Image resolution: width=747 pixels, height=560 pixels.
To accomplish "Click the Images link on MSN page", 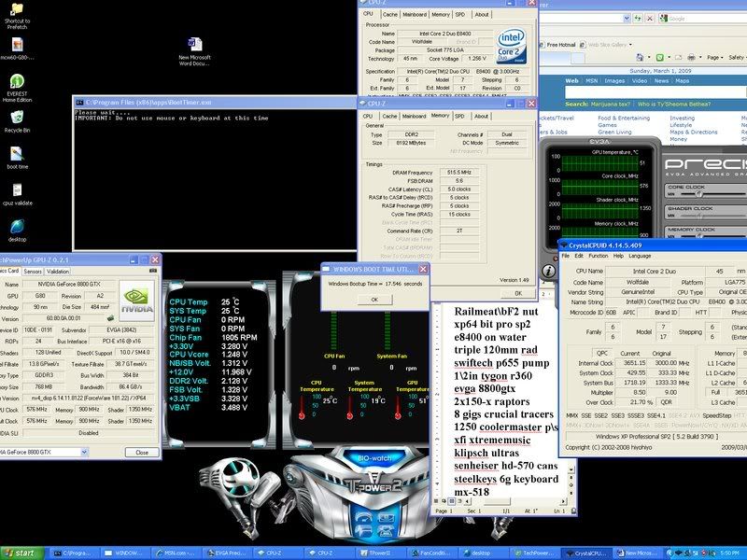I will [614, 80].
